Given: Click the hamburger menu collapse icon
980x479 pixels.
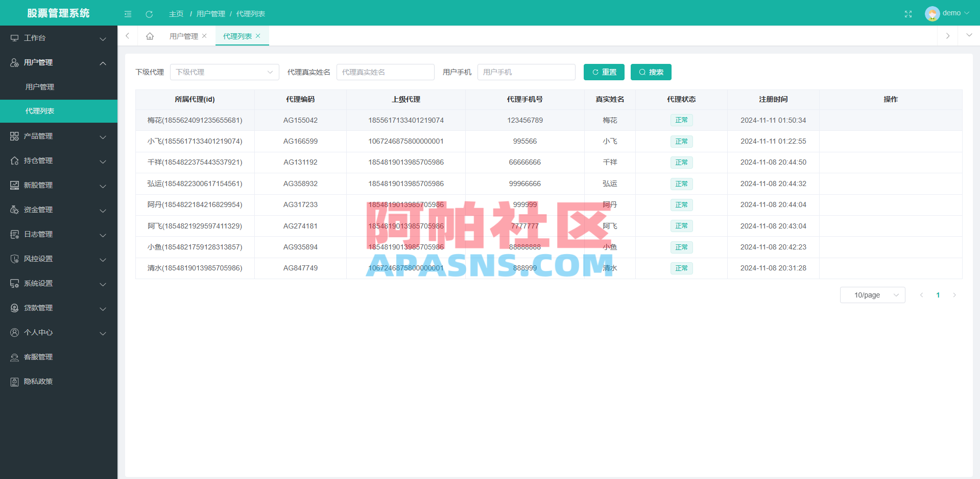Looking at the screenshot, I should [128, 14].
